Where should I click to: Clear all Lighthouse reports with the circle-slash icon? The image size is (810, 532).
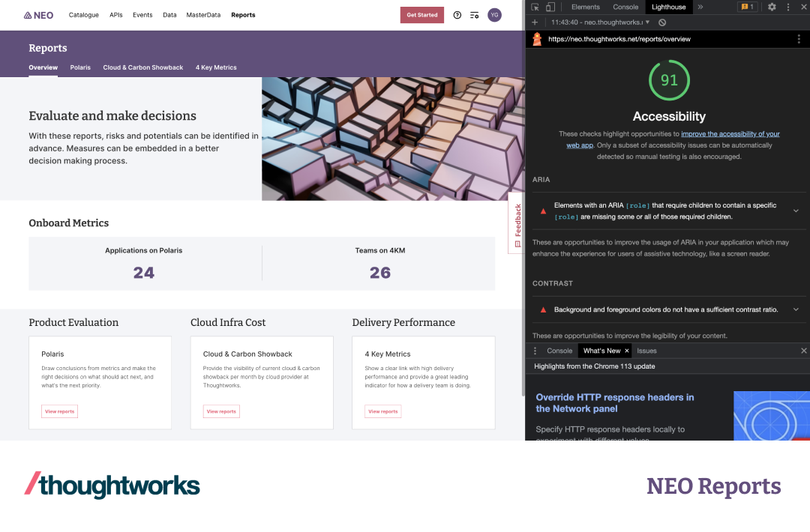pos(662,22)
